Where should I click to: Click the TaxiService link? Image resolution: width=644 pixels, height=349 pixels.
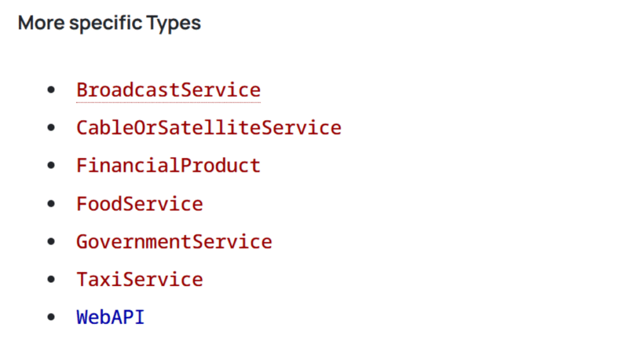point(140,279)
